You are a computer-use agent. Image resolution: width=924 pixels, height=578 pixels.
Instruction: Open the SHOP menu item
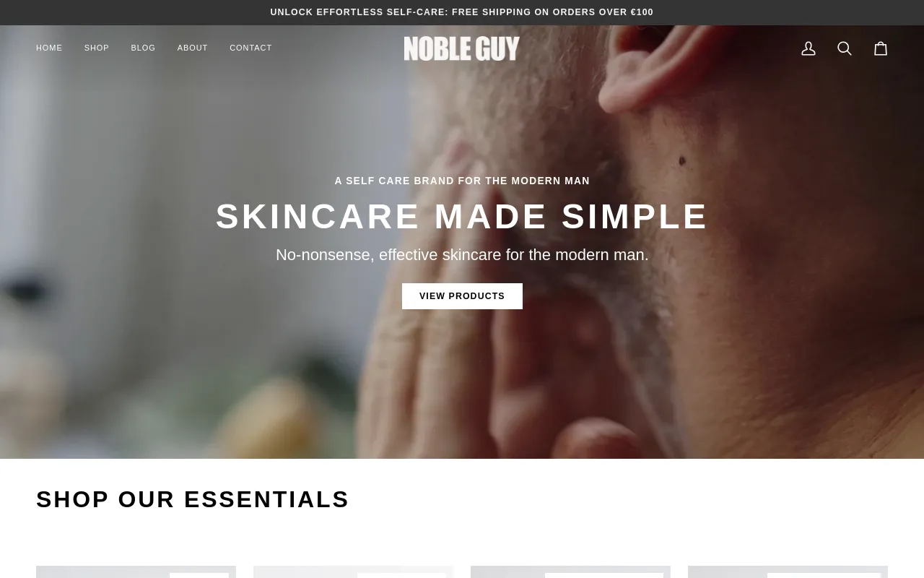[x=97, y=48]
